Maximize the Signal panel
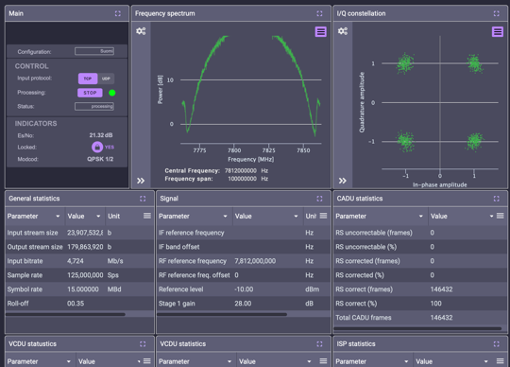Viewport: 510px width, 367px height. [x=319, y=199]
